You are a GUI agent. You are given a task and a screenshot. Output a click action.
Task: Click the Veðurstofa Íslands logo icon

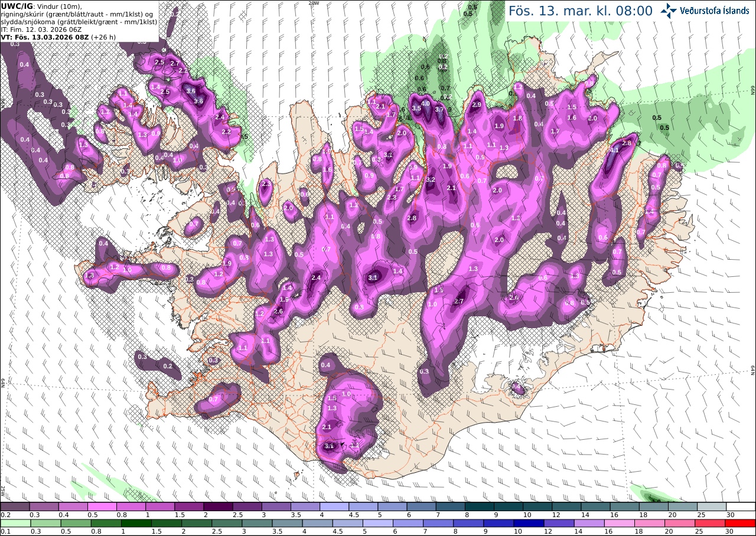click(x=669, y=10)
